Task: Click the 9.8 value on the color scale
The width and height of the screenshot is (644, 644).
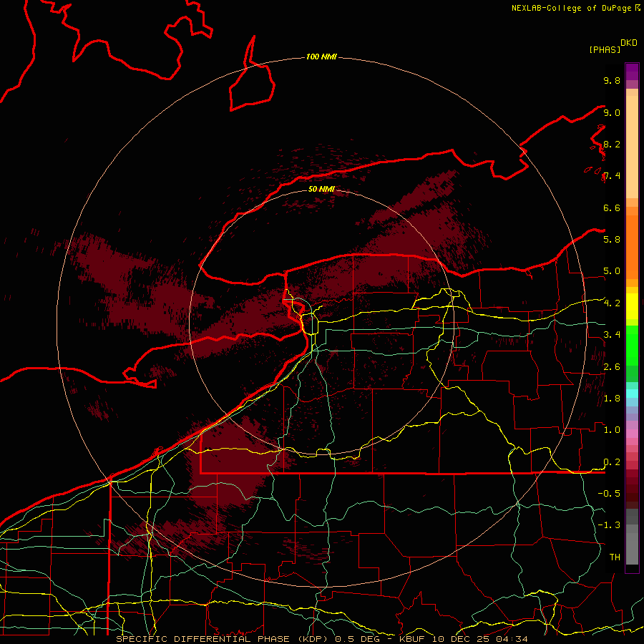Action: [612, 80]
